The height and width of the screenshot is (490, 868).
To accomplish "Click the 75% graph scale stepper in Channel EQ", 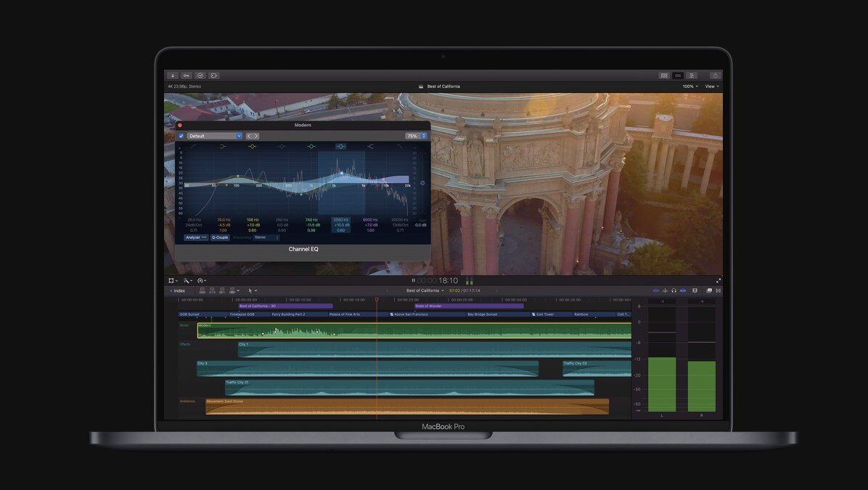I will click(x=423, y=136).
